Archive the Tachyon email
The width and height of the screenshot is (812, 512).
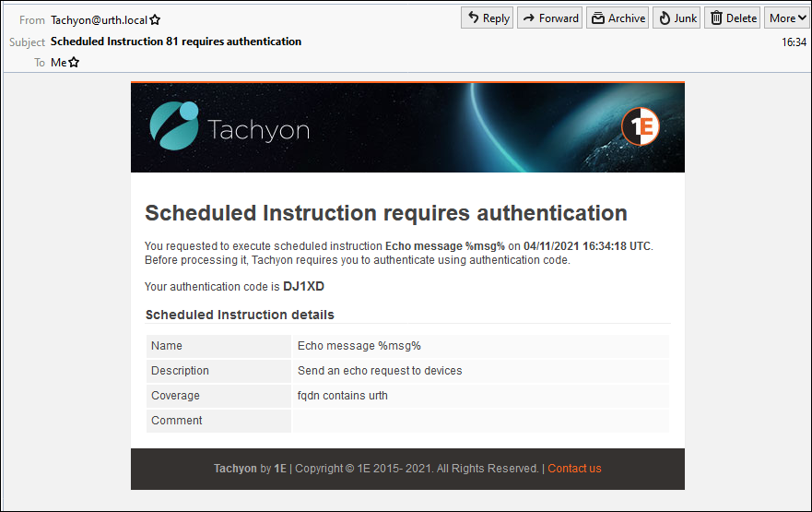(x=618, y=18)
